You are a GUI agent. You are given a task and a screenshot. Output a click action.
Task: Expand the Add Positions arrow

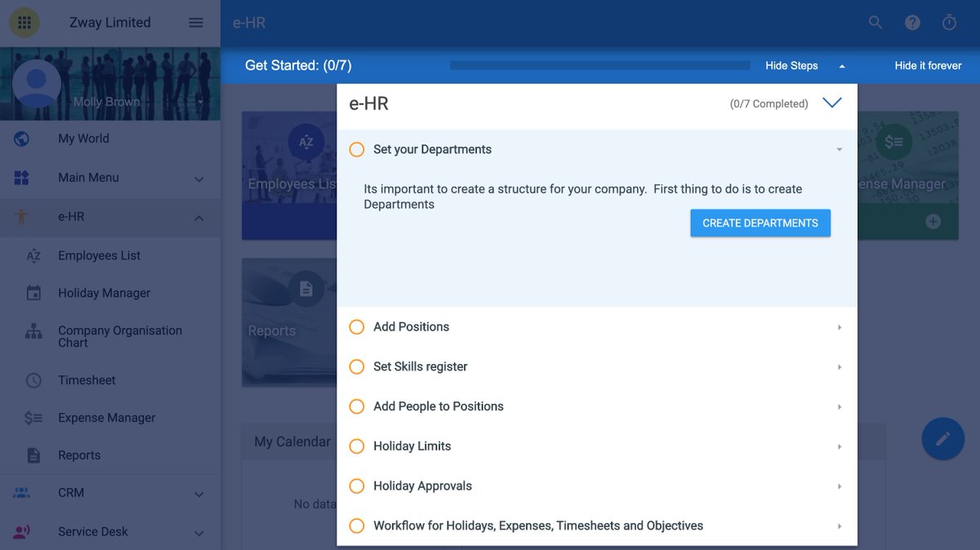point(840,327)
